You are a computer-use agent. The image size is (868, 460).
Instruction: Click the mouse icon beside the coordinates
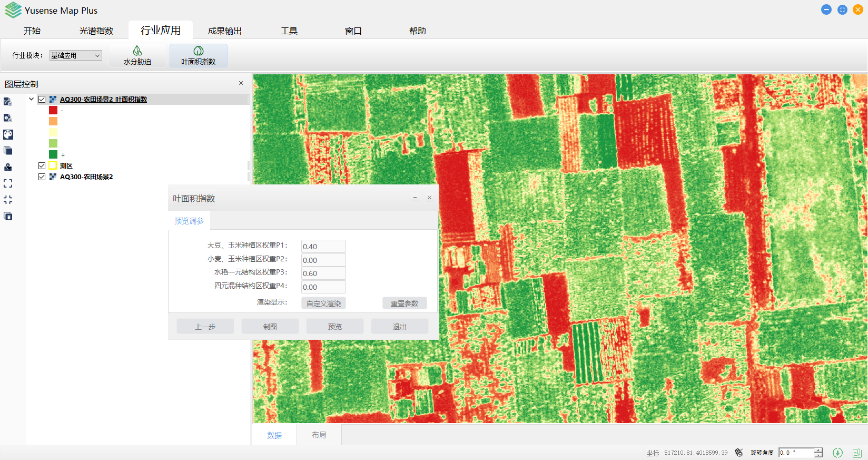(739, 453)
